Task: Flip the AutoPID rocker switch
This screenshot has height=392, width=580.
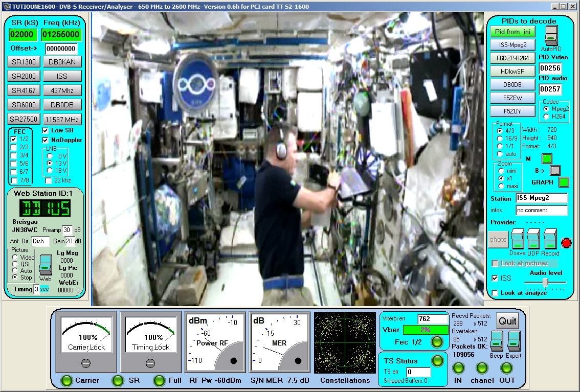Action: point(551,35)
